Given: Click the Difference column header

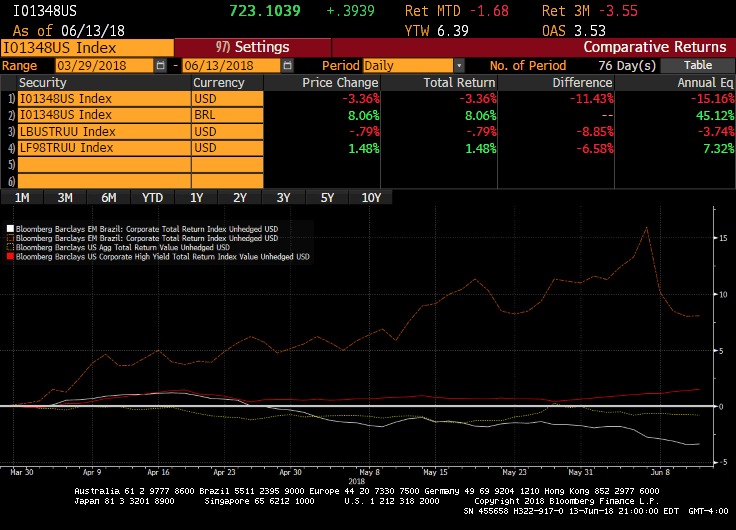Looking at the screenshot, I should [x=556, y=83].
